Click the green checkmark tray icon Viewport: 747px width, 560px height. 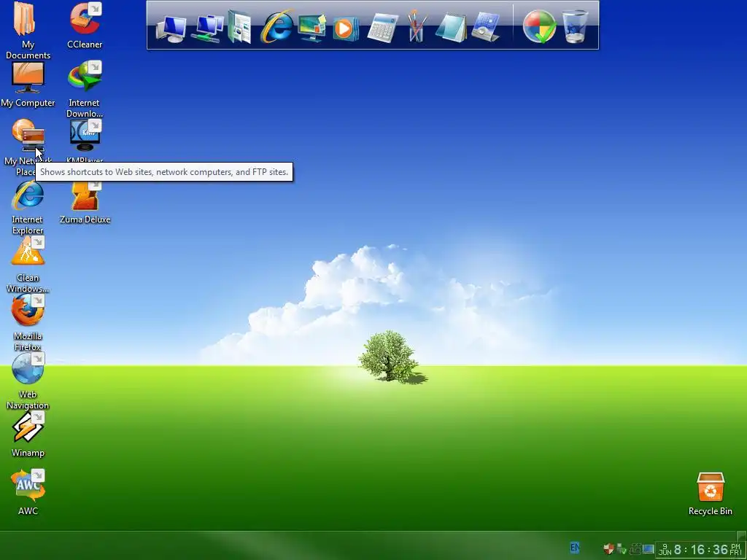pos(622,549)
